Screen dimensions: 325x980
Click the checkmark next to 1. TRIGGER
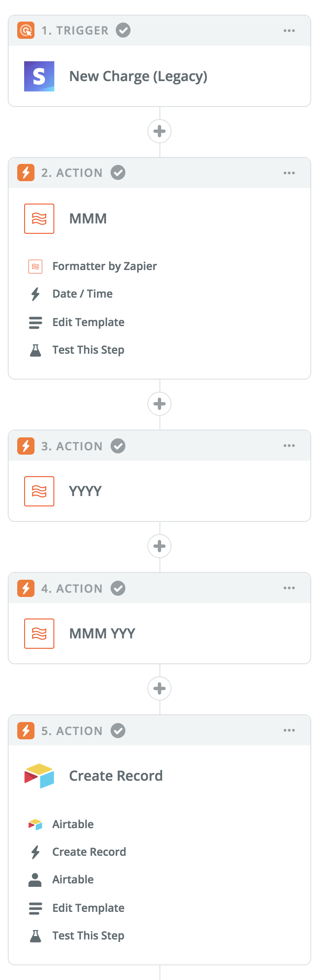click(123, 31)
